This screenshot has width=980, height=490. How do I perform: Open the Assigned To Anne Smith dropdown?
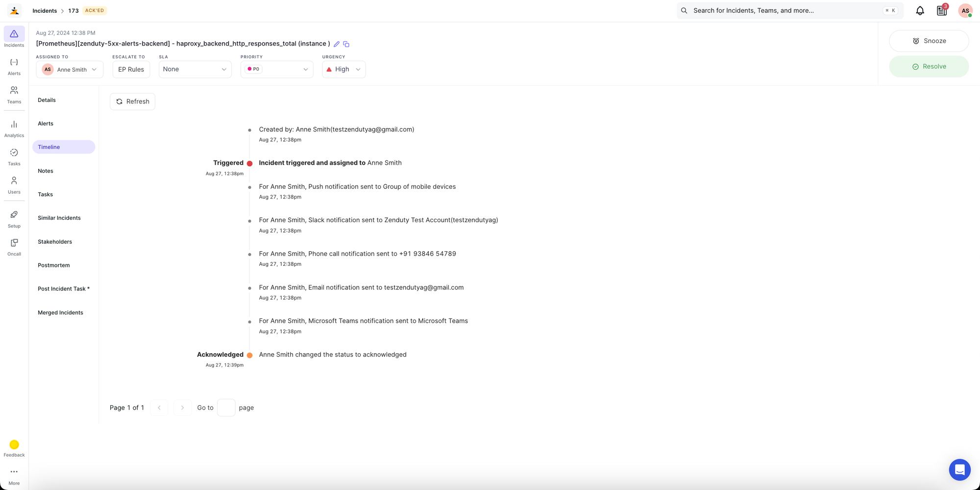[70, 70]
